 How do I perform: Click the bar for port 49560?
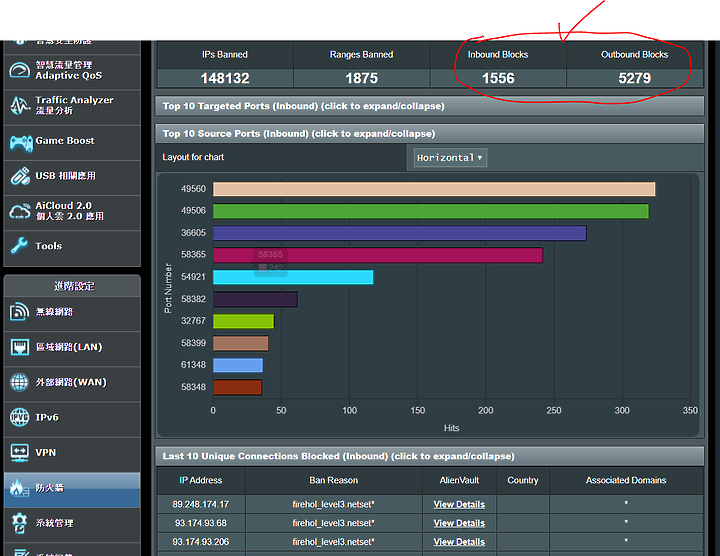(434, 189)
